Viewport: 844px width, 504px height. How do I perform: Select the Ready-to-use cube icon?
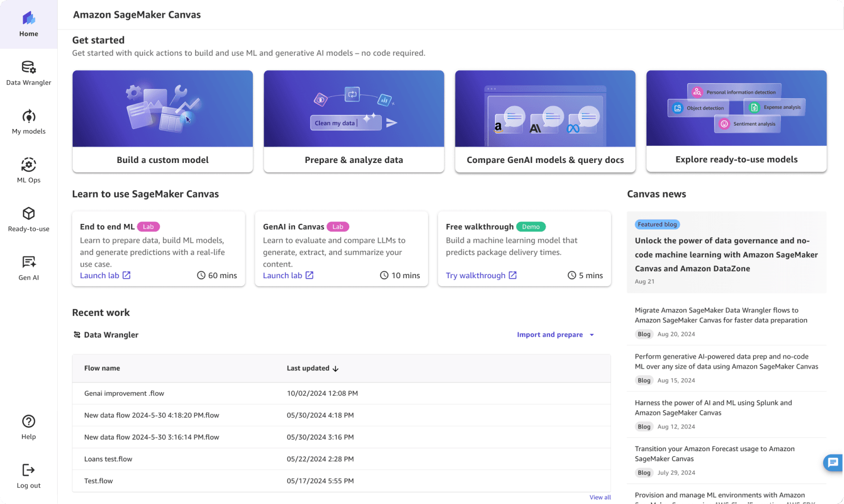click(x=29, y=214)
